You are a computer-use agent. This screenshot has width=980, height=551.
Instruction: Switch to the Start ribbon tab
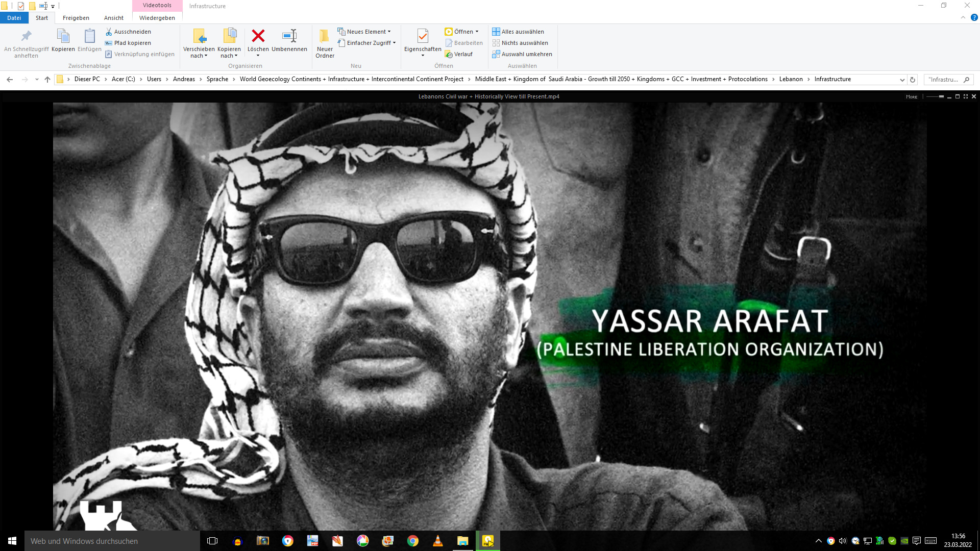[42, 18]
